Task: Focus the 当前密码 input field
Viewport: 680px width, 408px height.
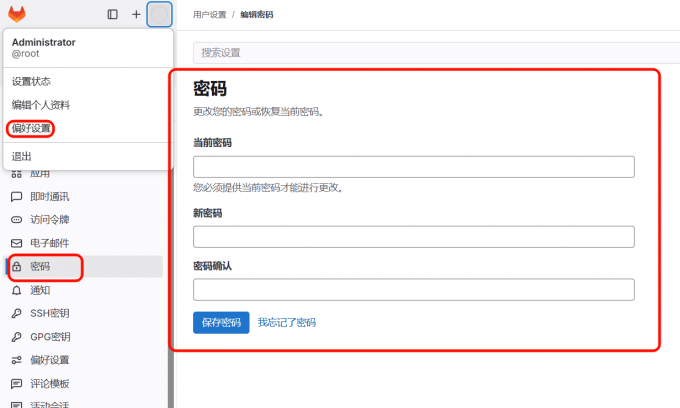Action: tap(414, 167)
